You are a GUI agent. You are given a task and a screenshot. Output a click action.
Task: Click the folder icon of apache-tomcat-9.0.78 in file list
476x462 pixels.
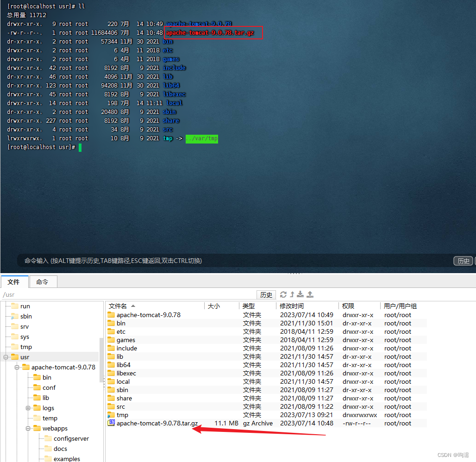[111, 315]
